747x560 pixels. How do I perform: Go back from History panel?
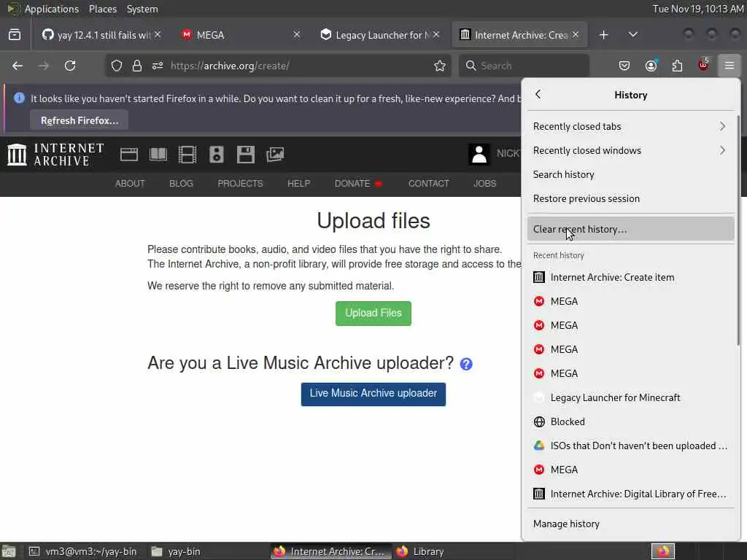tap(538, 94)
